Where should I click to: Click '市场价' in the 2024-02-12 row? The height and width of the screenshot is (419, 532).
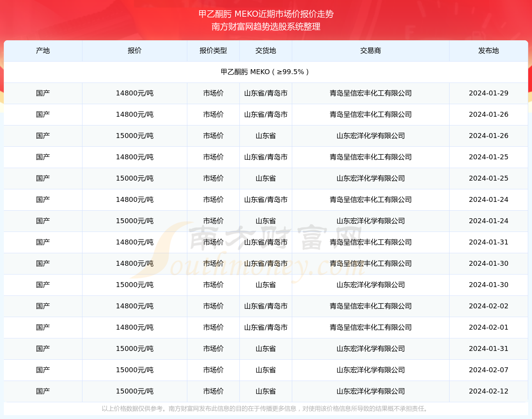click(x=213, y=391)
